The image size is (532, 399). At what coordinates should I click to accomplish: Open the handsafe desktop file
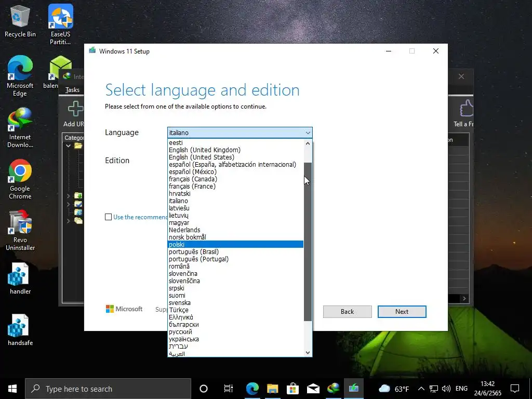click(20, 330)
